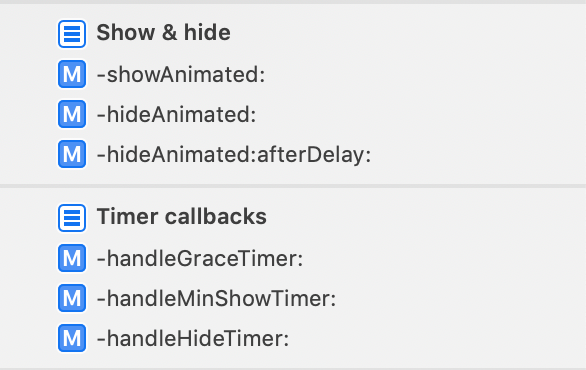
Task: Click the Show & hide section mark icon
Action: tap(72, 34)
